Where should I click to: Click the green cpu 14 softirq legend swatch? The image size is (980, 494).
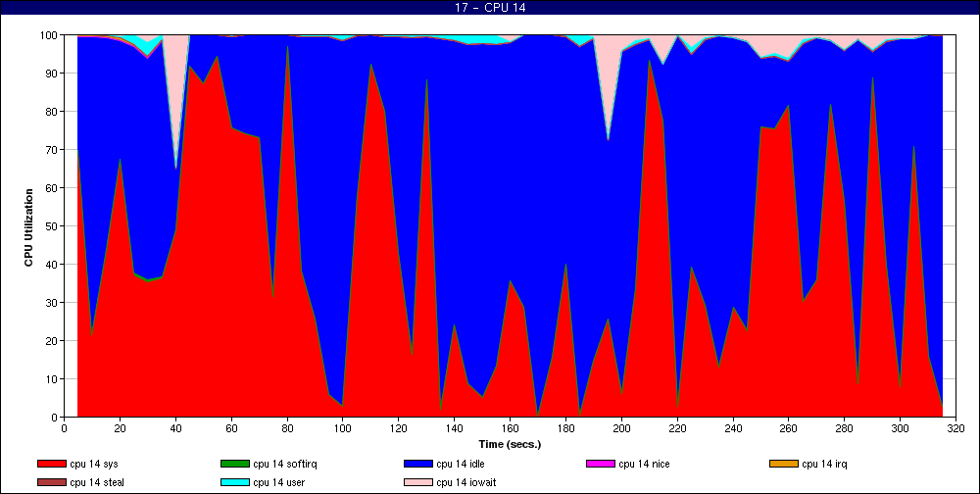(234, 464)
